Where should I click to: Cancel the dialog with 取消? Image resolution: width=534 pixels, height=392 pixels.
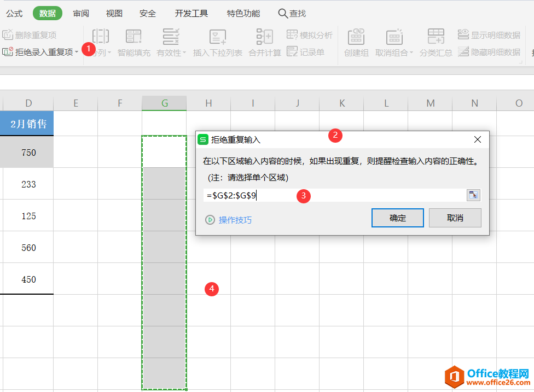click(x=455, y=218)
